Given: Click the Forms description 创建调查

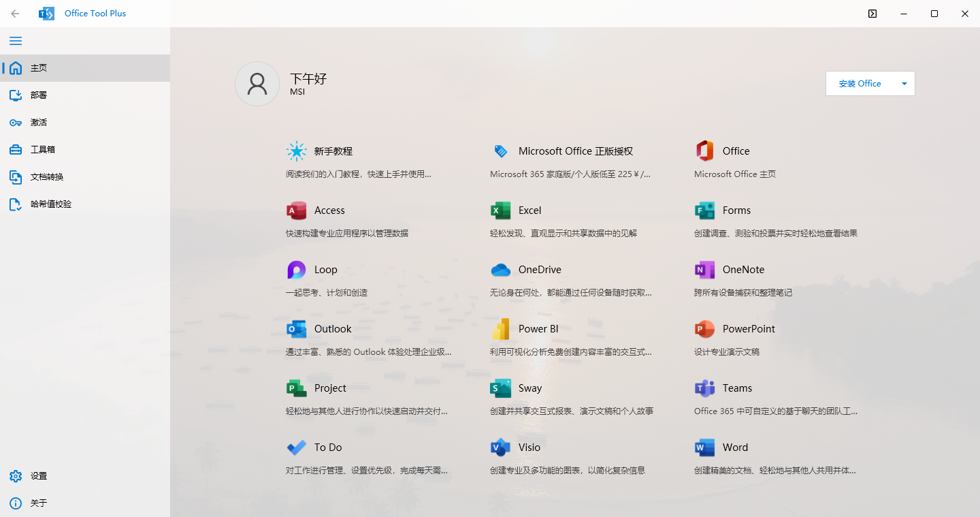Looking at the screenshot, I should click(x=776, y=234).
